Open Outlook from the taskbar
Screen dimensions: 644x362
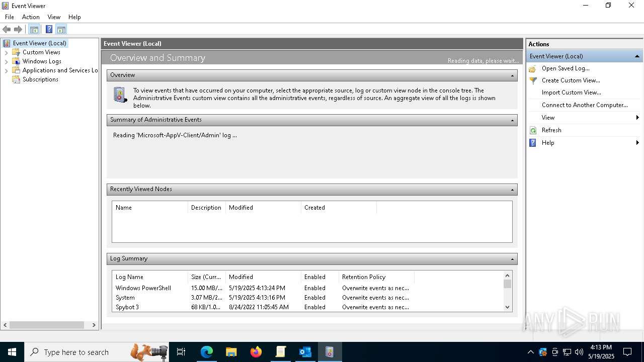pos(305,352)
